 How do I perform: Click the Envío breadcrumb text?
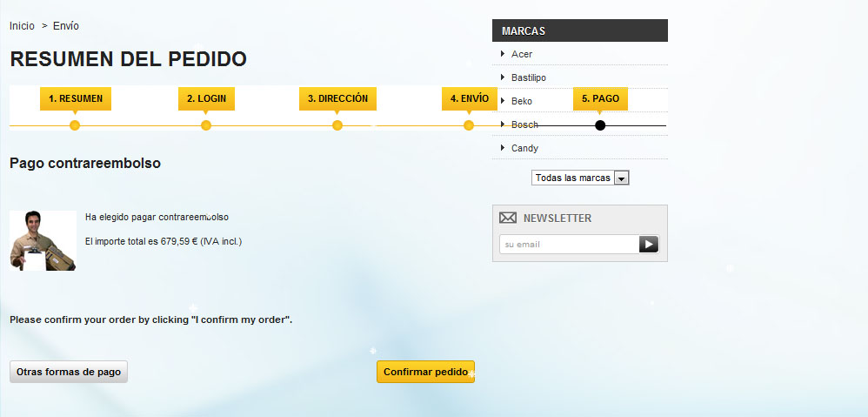[x=66, y=26]
